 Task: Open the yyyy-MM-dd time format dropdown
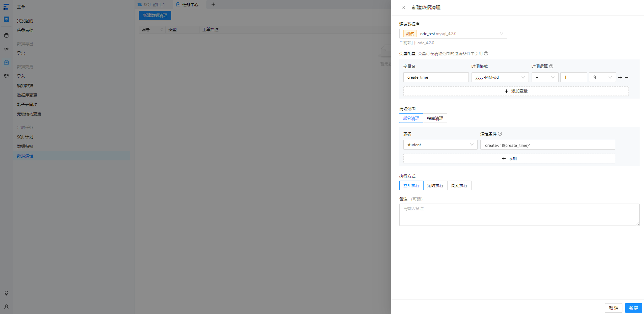pyautogui.click(x=500, y=77)
